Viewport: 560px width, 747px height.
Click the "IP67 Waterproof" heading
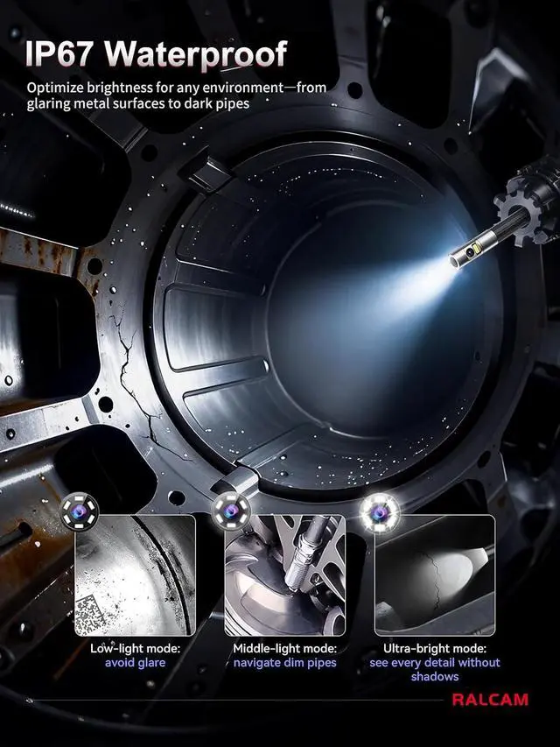click(x=156, y=54)
